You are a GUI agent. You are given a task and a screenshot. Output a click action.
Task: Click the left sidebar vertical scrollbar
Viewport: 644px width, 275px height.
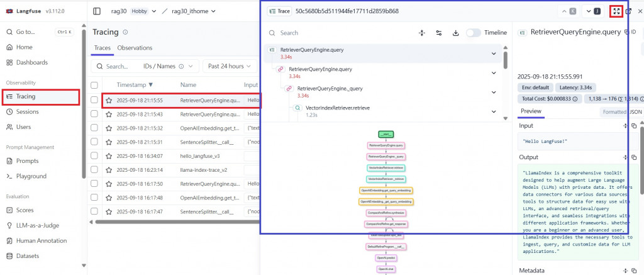[x=84, y=103]
